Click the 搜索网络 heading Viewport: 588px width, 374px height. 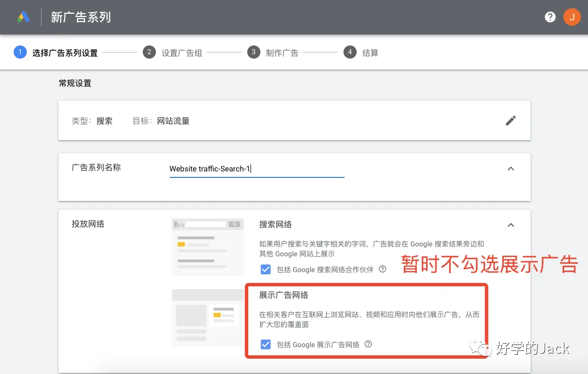(275, 225)
